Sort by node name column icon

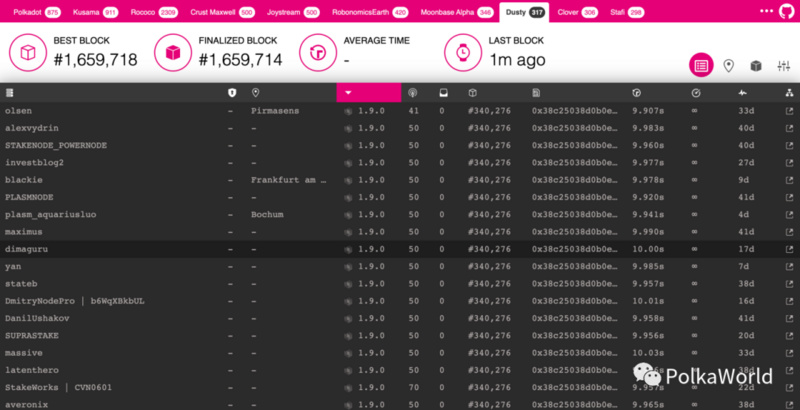click(9, 93)
